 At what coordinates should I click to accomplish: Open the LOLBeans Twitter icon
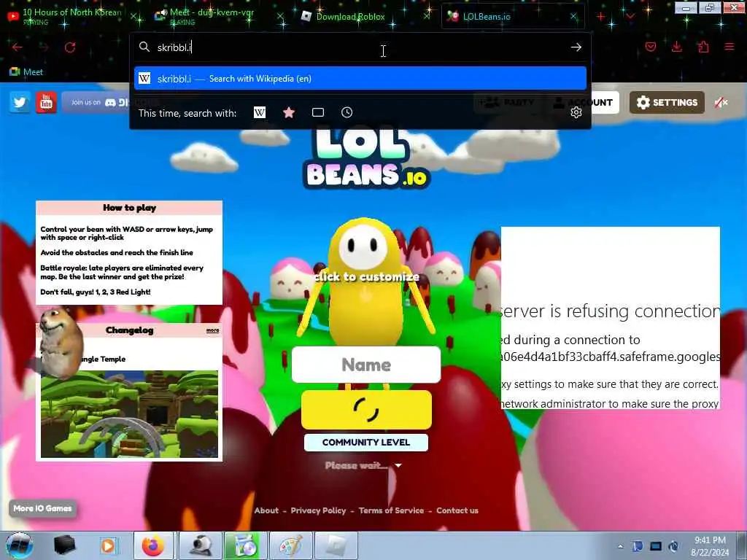pos(20,102)
